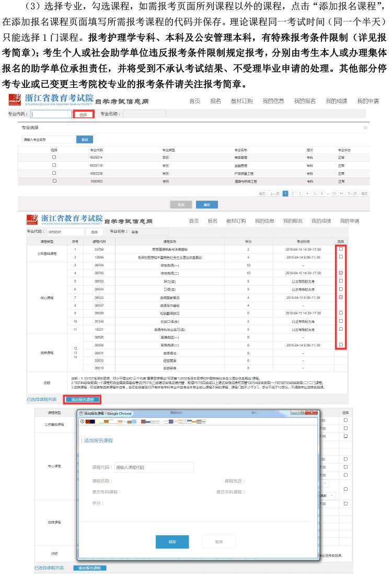The width and height of the screenshot is (392, 574).
Task: Click 下一页 in the 专业选择 pagination
Action: (x=352, y=194)
